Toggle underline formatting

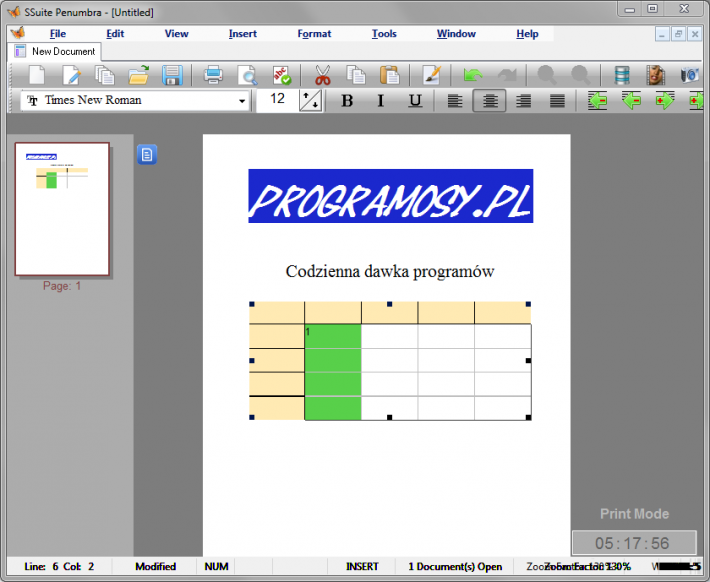tap(415, 101)
